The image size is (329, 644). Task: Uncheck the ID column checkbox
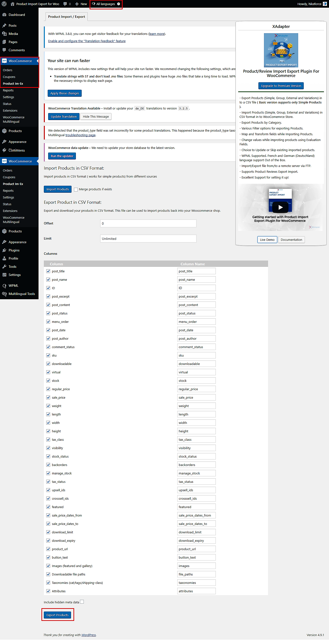(48, 288)
